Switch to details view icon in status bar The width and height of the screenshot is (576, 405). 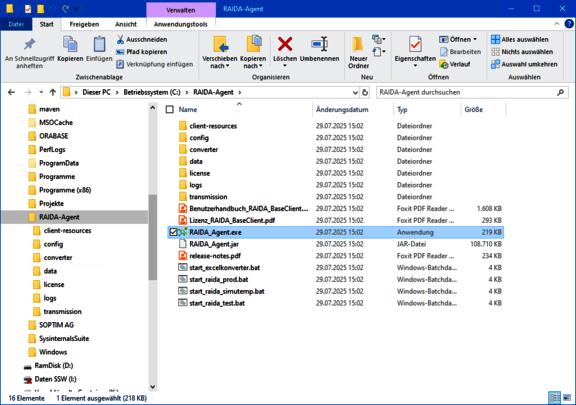point(554,398)
